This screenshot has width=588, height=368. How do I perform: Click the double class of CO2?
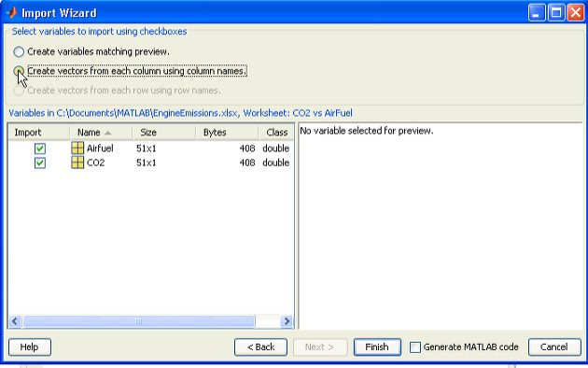pos(276,163)
